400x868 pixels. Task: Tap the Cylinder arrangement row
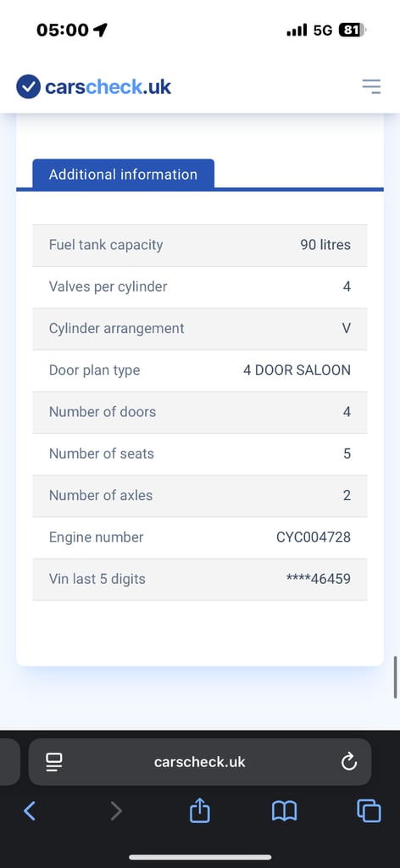tap(200, 329)
